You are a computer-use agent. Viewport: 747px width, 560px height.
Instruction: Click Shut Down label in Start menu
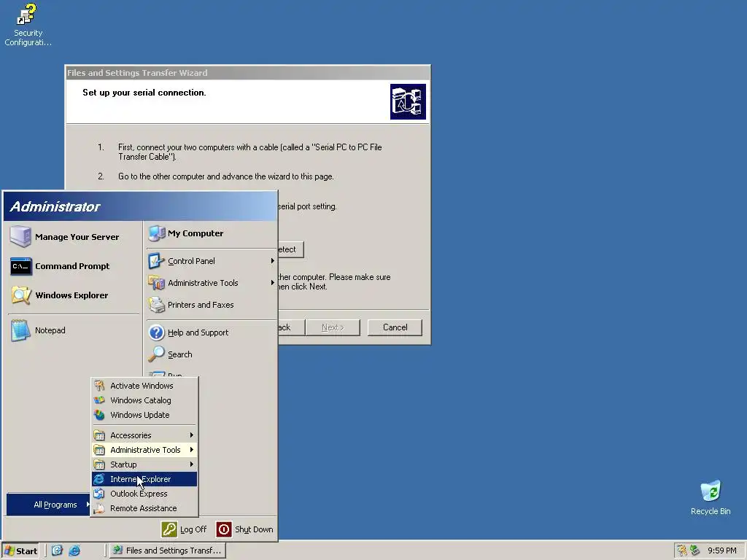click(254, 529)
